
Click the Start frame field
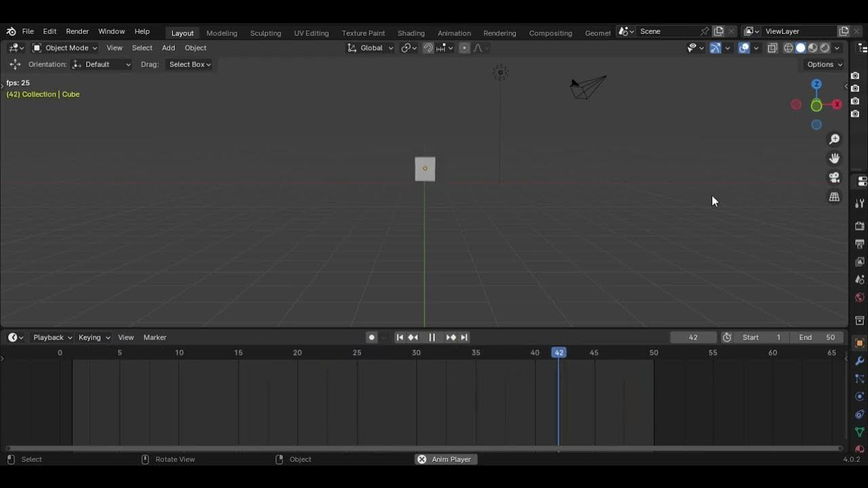point(762,338)
